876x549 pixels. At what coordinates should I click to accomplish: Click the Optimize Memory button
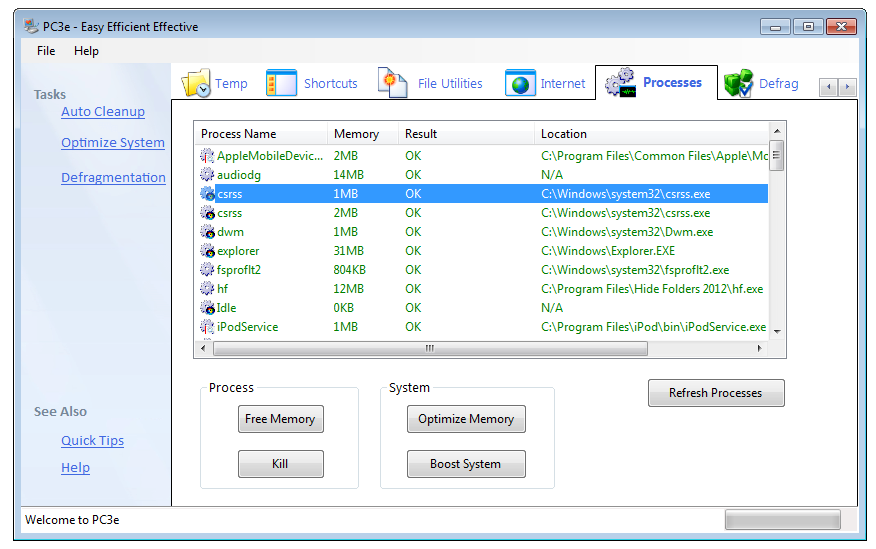pos(466,419)
